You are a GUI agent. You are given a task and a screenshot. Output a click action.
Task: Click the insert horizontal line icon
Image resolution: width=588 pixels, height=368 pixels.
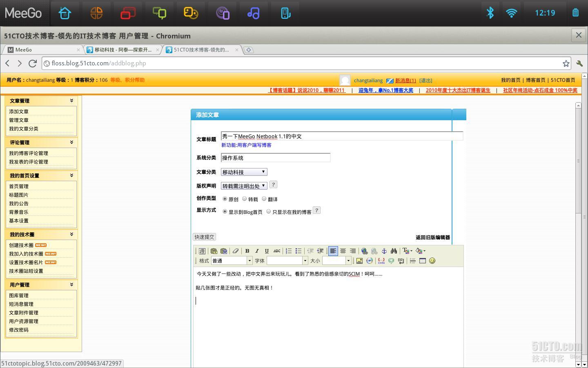413,261
